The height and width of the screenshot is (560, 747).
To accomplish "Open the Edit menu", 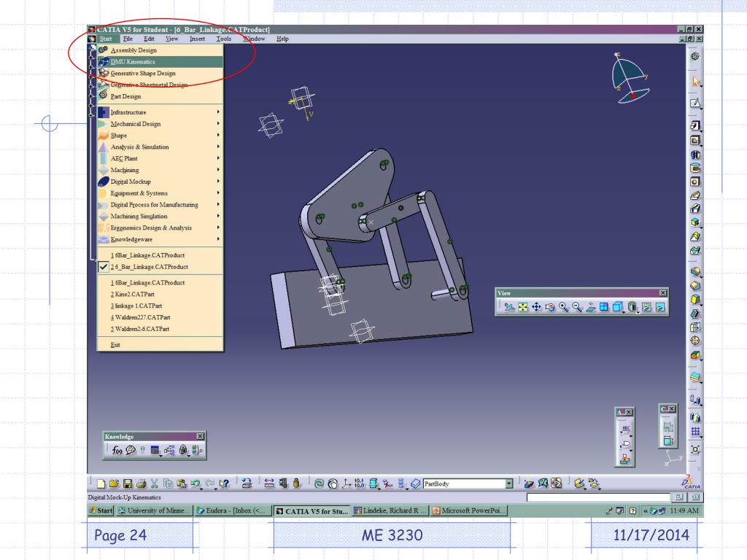I will [149, 39].
